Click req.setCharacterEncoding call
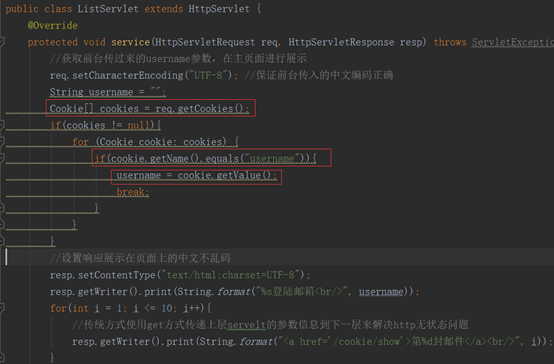 144,75
